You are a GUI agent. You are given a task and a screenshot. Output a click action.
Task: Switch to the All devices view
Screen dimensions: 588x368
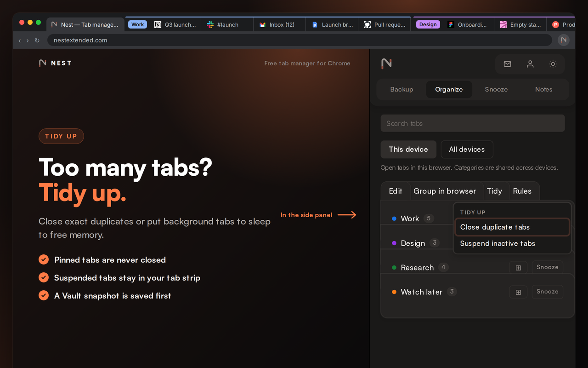(x=467, y=149)
